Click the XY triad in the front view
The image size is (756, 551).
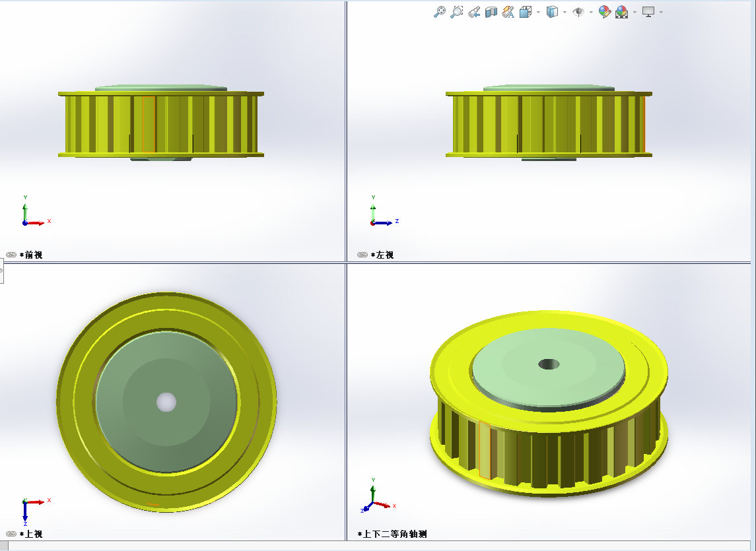[36, 211]
